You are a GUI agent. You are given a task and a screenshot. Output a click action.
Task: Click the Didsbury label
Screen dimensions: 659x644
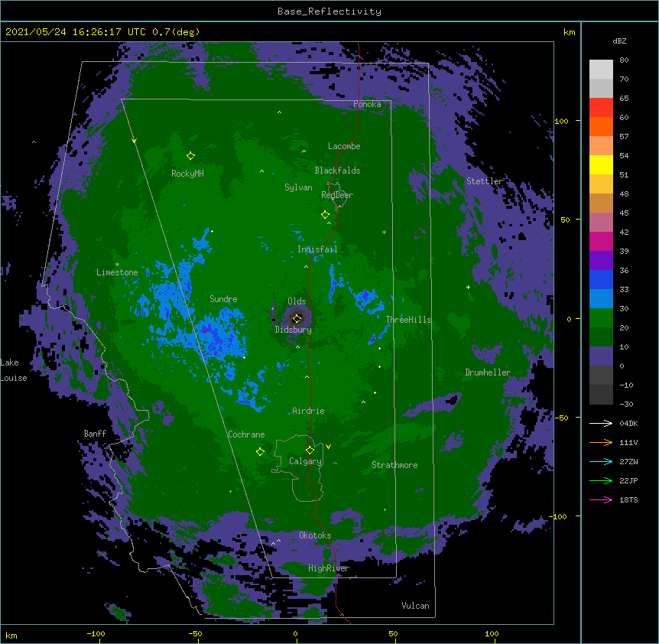(x=294, y=330)
